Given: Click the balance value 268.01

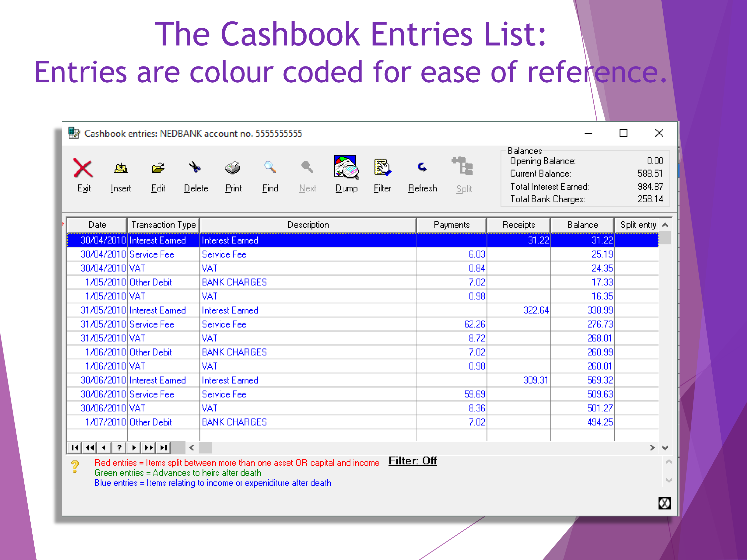Looking at the screenshot, I should [x=600, y=338].
